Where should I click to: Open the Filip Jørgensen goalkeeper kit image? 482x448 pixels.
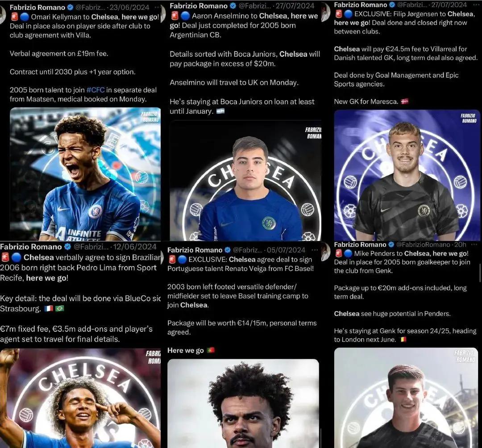tap(407, 175)
